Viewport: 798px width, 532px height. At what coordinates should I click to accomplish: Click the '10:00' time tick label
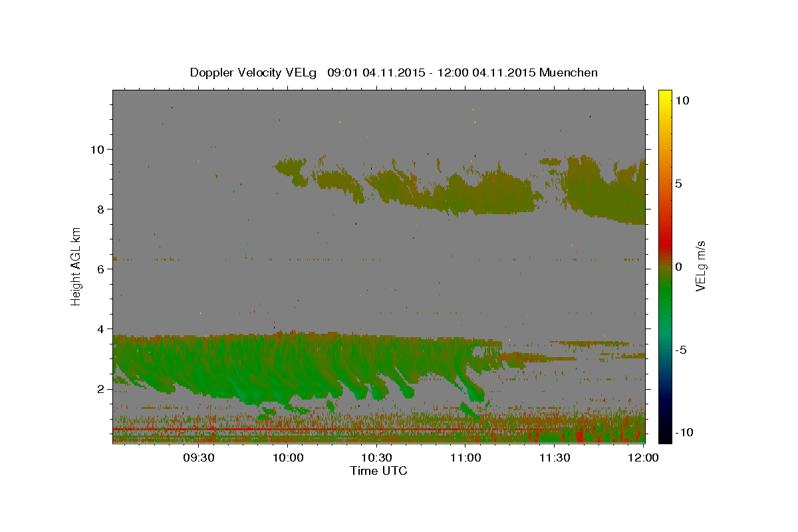(x=288, y=458)
